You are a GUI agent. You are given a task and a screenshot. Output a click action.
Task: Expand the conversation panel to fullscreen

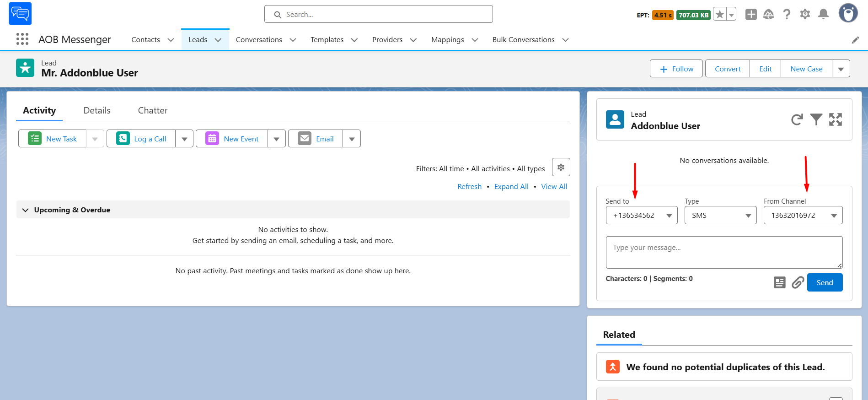coord(836,119)
